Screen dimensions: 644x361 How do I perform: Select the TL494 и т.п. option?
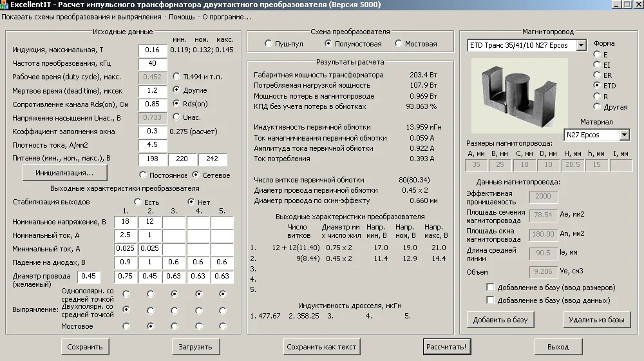pos(177,77)
